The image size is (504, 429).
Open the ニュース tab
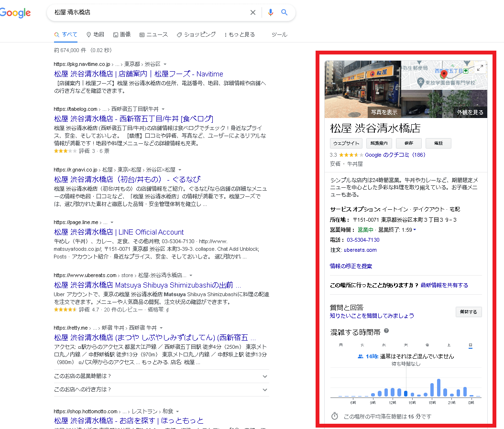[x=153, y=35]
